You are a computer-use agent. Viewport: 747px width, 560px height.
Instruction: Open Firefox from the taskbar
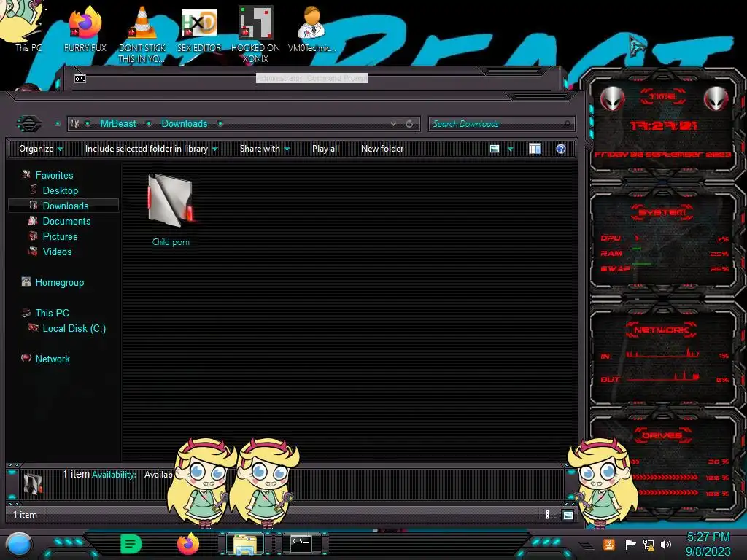(x=188, y=544)
